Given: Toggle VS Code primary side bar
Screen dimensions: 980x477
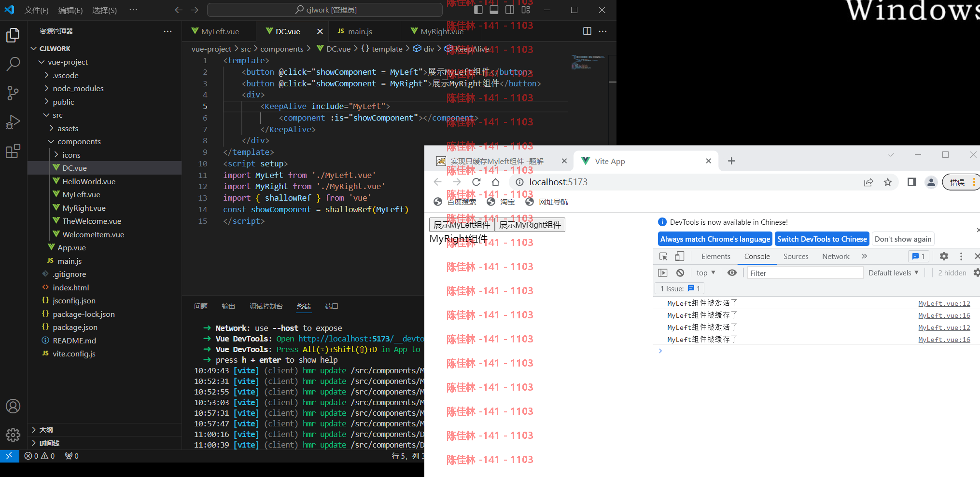Looking at the screenshot, I should [x=478, y=10].
